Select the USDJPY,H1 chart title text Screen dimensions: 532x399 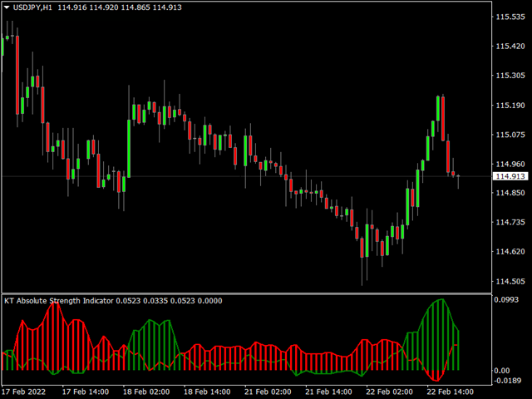coord(32,7)
